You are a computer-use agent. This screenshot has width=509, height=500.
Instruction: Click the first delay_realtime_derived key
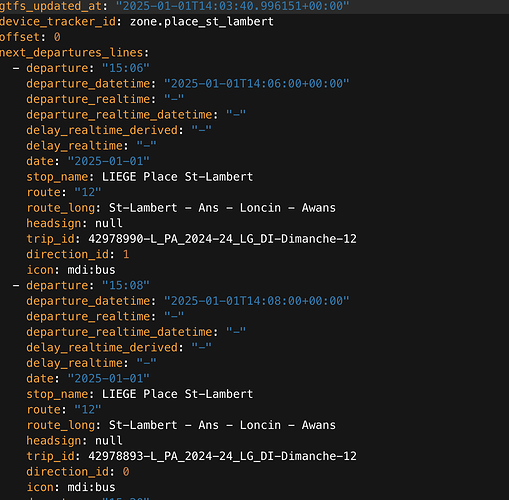pyautogui.click(x=102, y=130)
